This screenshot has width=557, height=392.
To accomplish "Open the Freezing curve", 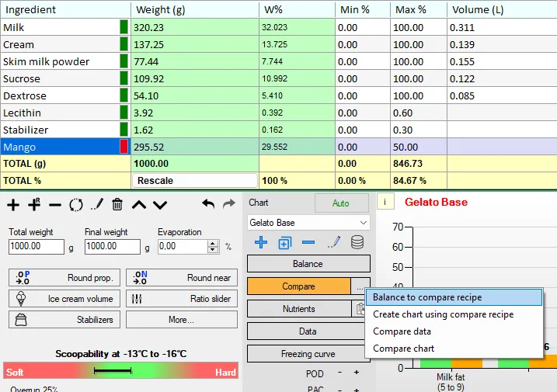I will click(308, 354).
